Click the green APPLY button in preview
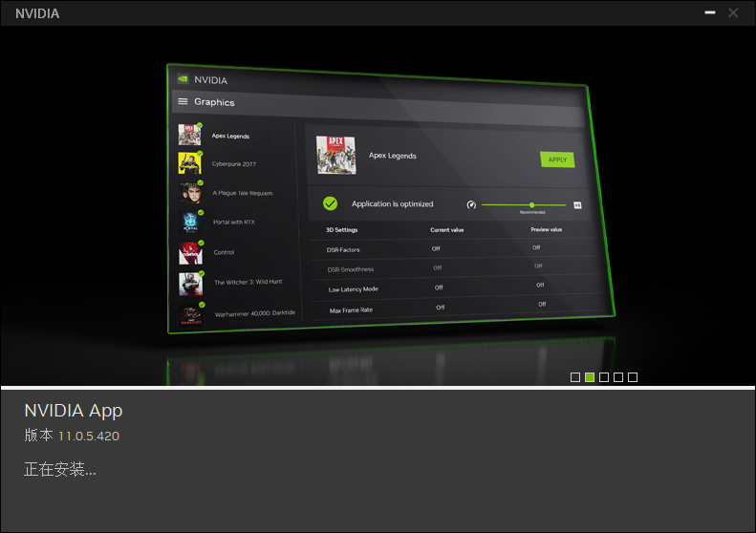 [x=557, y=160]
